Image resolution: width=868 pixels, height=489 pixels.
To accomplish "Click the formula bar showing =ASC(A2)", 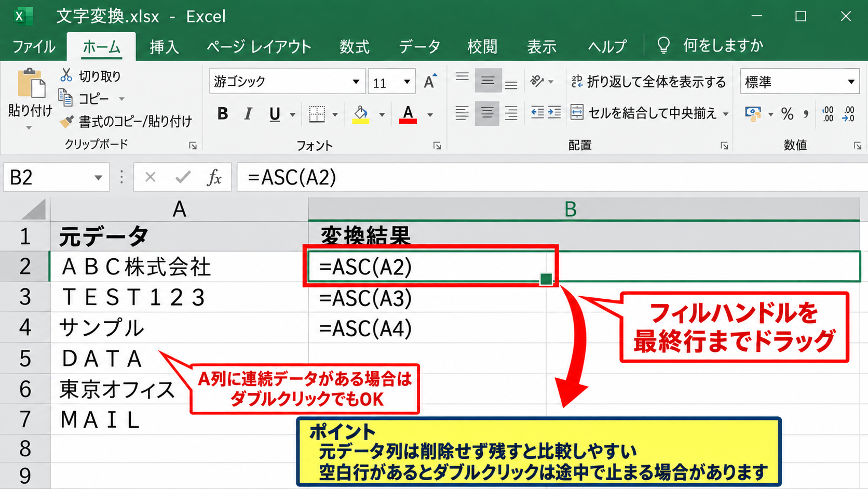I will pyautogui.click(x=552, y=177).
